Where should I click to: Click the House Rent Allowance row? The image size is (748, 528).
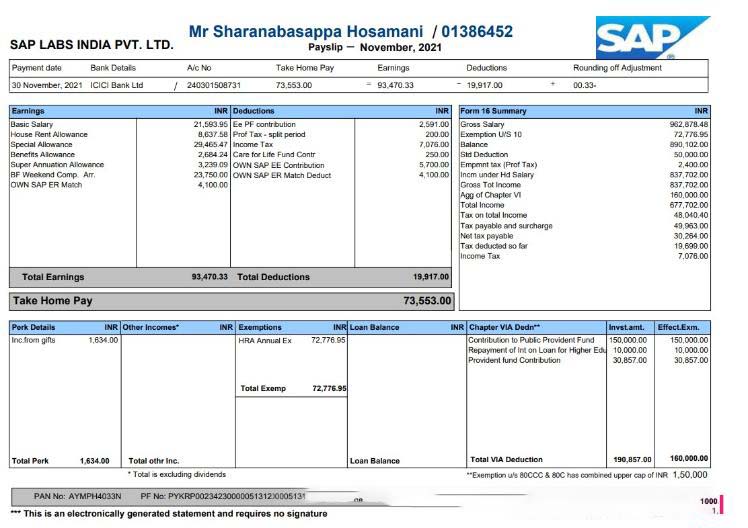click(49, 134)
